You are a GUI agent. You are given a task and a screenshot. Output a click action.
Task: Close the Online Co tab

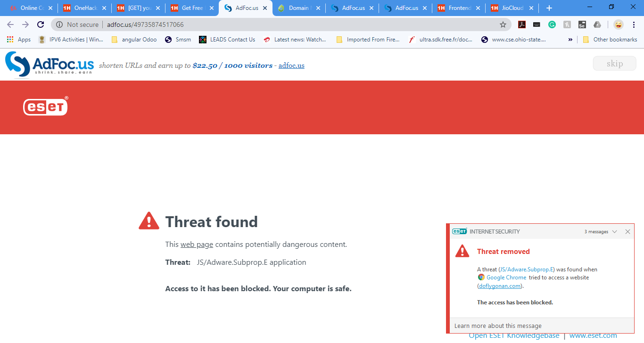coord(50,8)
